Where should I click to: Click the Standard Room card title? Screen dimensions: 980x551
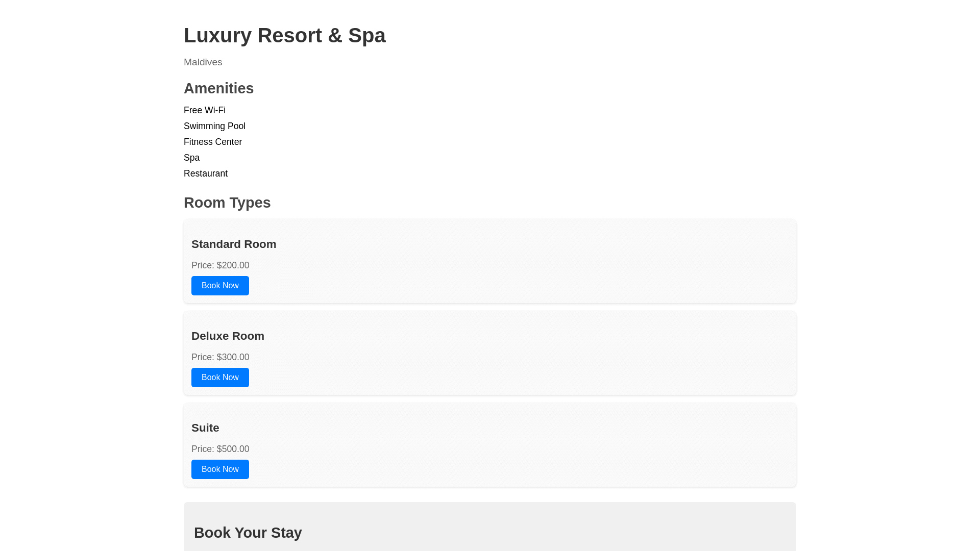[x=234, y=244]
